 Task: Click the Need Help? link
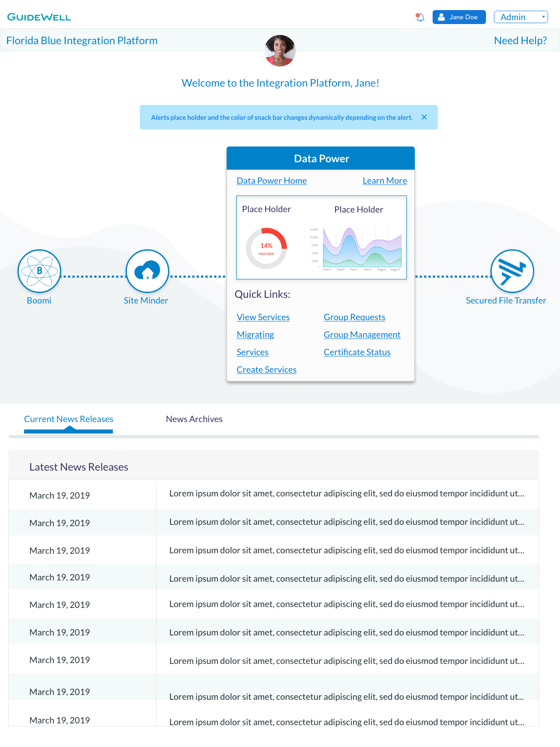(520, 41)
